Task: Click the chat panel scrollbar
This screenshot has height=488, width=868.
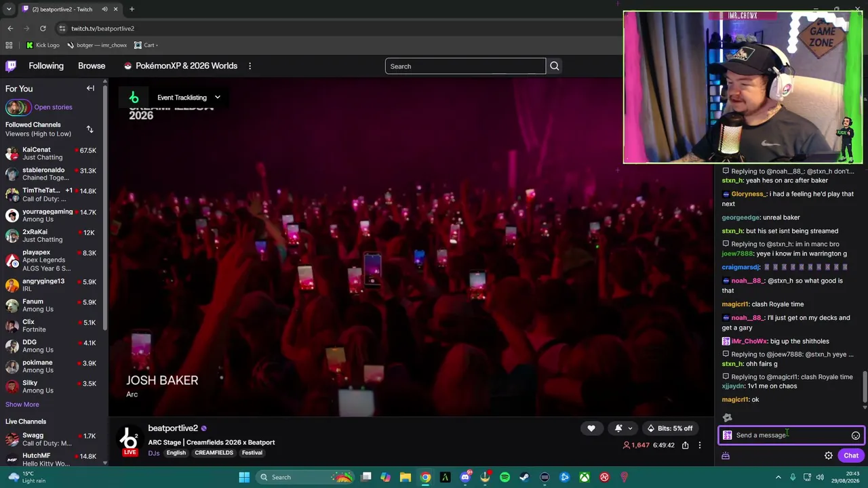Action: (x=864, y=387)
